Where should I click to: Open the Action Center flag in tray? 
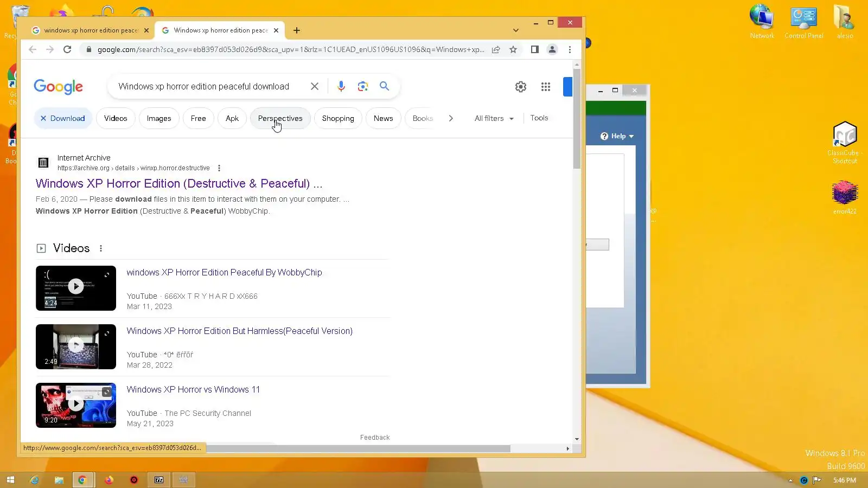coord(816,480)
